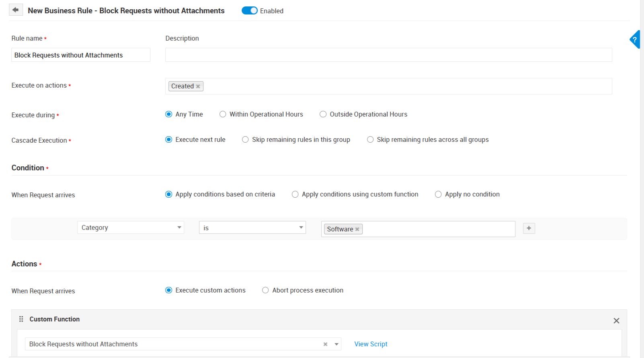644x358 pixels.
Task: Toggle the Enabled switch off
Action: point(249,11)
